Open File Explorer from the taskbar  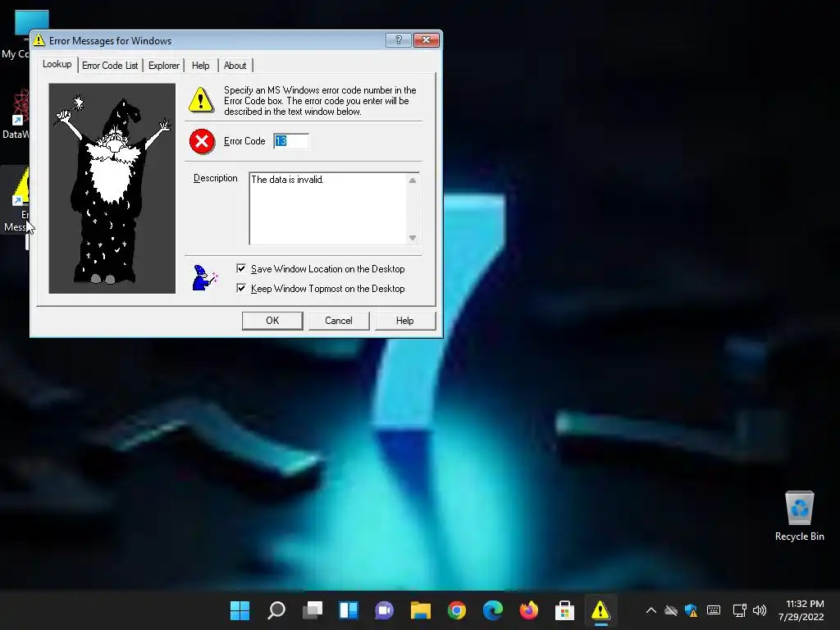point(421,610)
